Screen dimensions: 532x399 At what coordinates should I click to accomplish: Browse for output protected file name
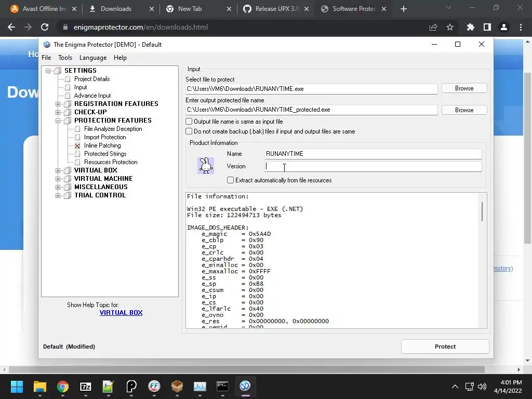pyautogui.click(x=464, y=110)
